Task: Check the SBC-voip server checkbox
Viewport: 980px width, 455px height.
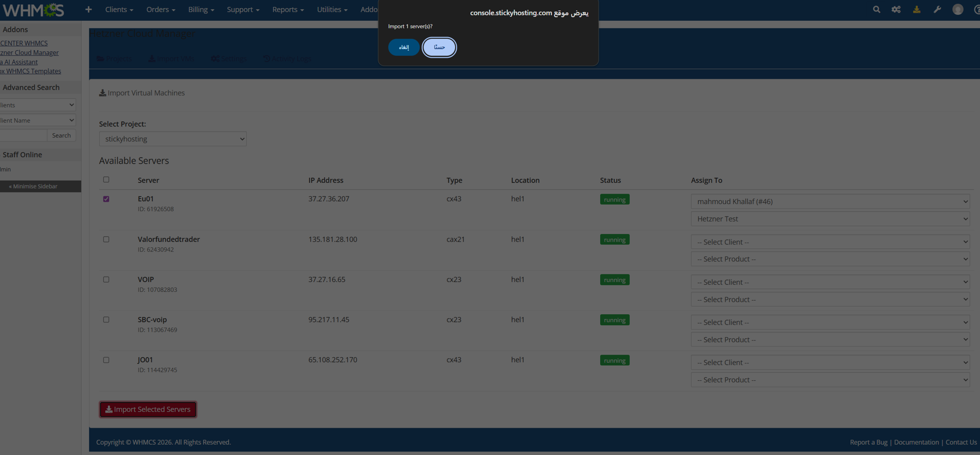Action: tap(106, 320)
